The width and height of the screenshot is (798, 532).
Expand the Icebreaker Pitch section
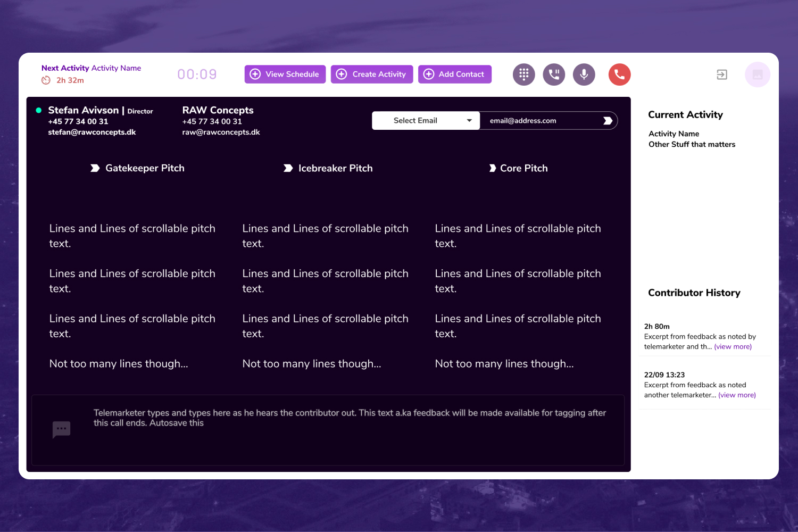coord(328,168)
